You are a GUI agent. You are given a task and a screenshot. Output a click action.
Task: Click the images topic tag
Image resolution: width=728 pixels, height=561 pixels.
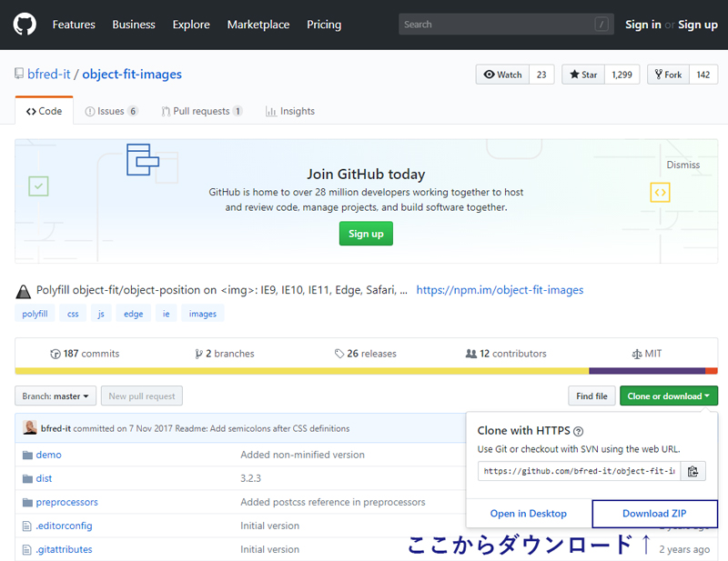tap(202, 314)
